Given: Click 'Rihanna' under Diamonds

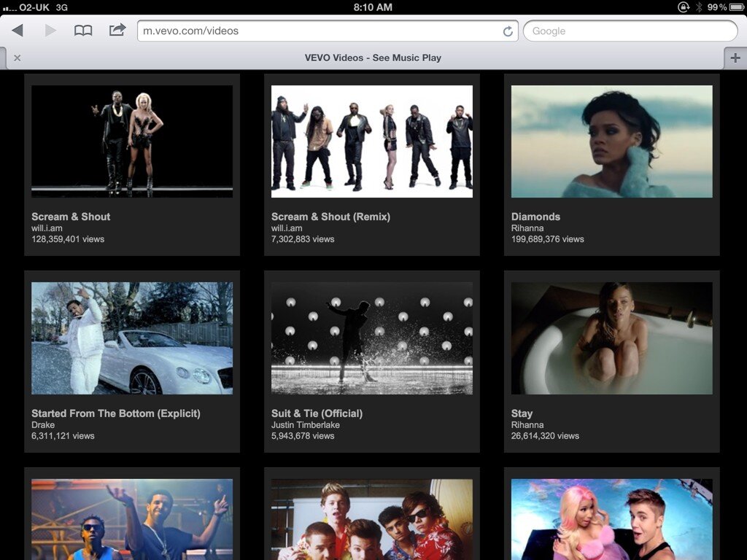Looking at the screenshot, I should click(x=527, y=228).
